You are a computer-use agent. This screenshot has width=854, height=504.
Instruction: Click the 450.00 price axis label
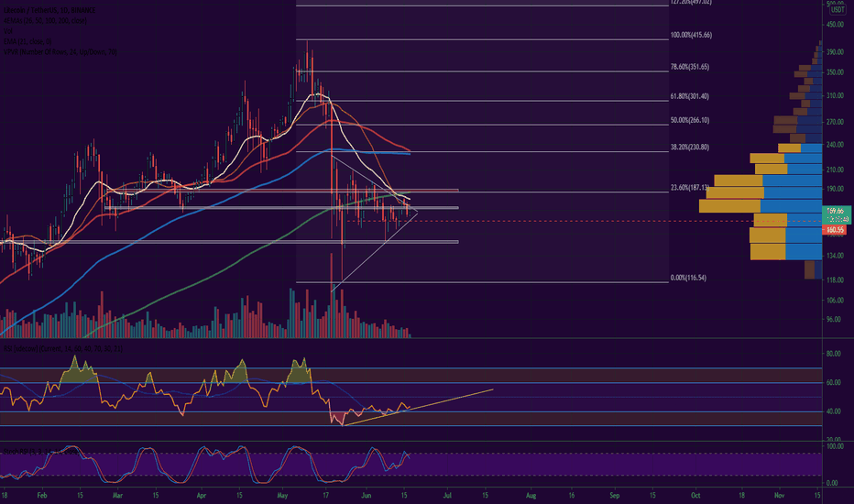[835, 25]
